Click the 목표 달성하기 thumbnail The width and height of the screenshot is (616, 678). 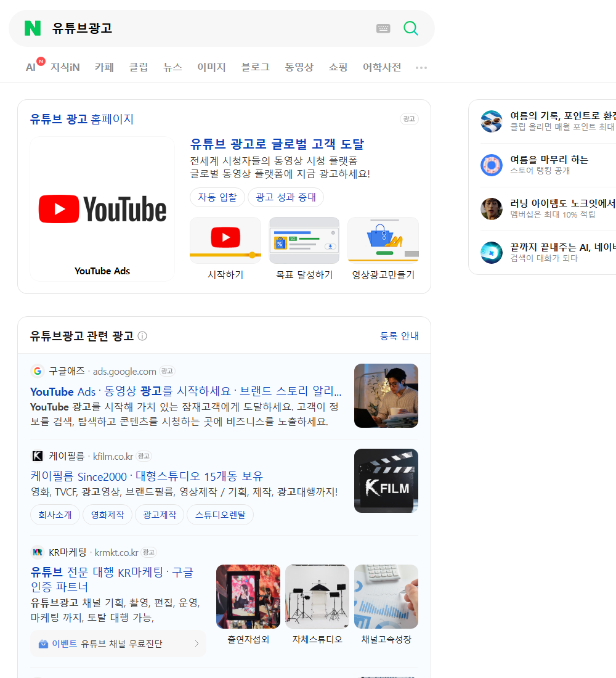pos(304,240)
